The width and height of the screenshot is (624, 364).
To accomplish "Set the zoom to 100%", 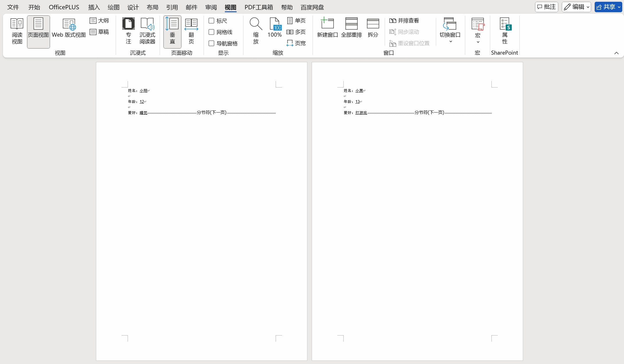I will [274, 28].
